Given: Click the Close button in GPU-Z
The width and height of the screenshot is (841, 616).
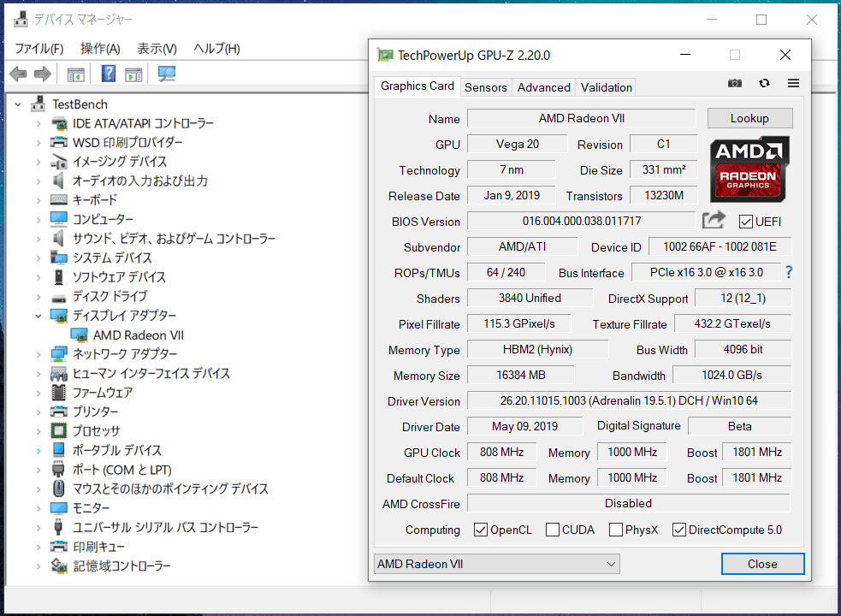Looking at the screenshot, I should (762, 564).
